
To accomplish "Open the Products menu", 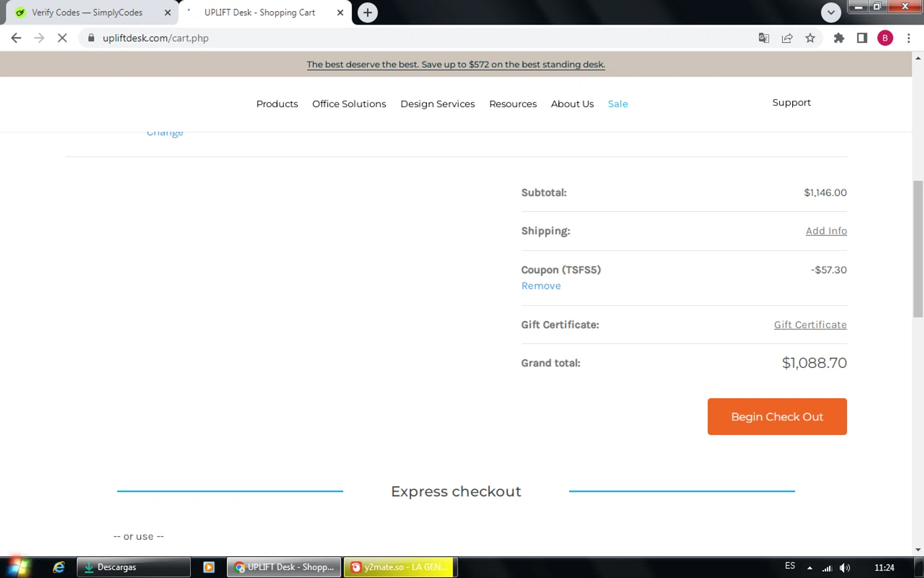I will 277,104.
